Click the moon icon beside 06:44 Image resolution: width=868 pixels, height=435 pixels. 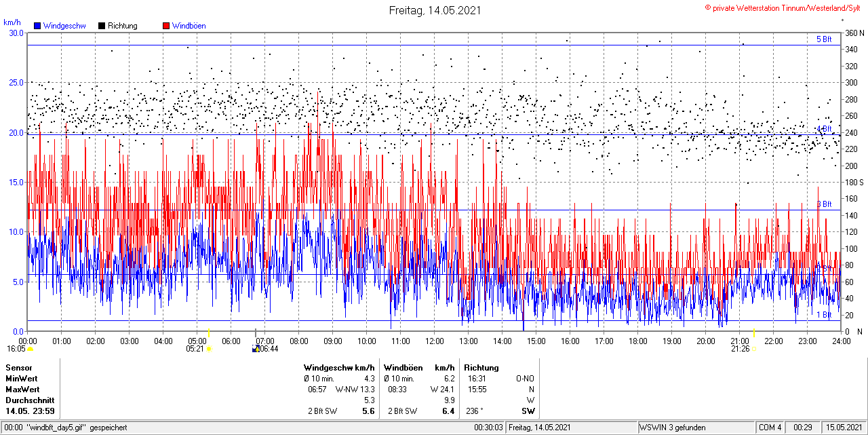(255, 349)
